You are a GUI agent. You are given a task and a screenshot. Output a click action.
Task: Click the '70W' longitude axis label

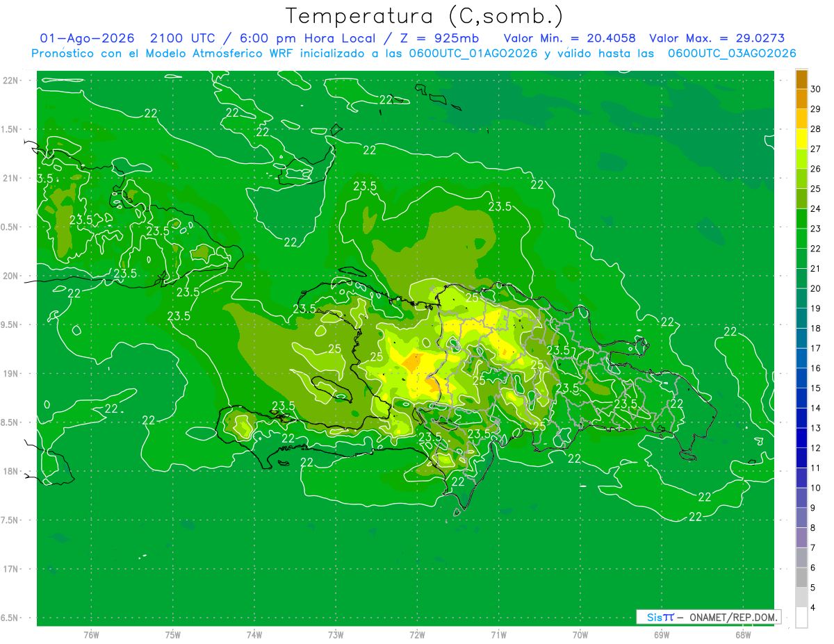(x=580, y=634)
